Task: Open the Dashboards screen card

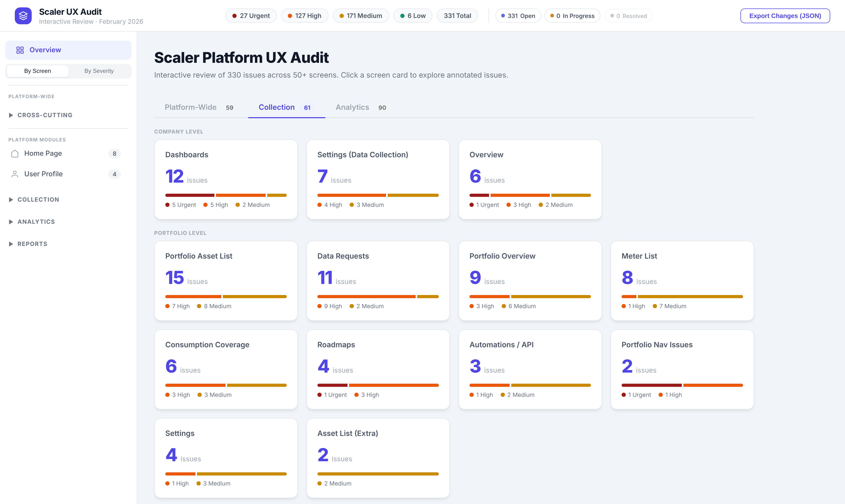Action: [226, 180]
